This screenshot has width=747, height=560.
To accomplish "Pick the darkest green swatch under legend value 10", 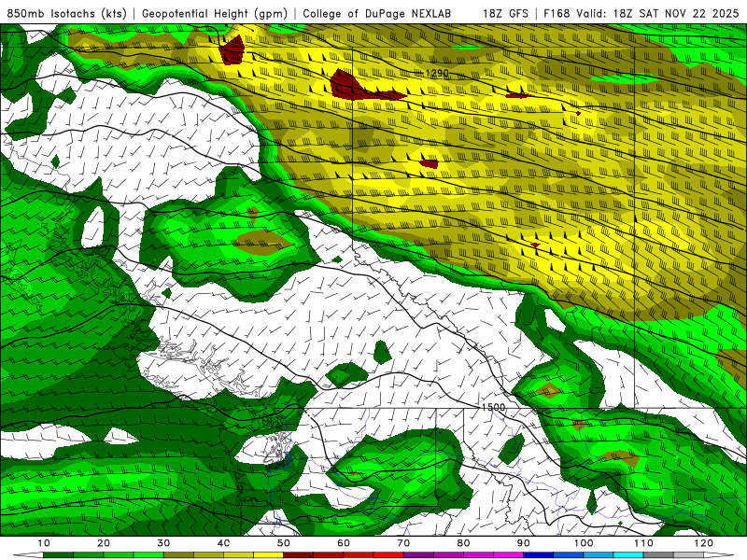I will click(x=58, y=555).
